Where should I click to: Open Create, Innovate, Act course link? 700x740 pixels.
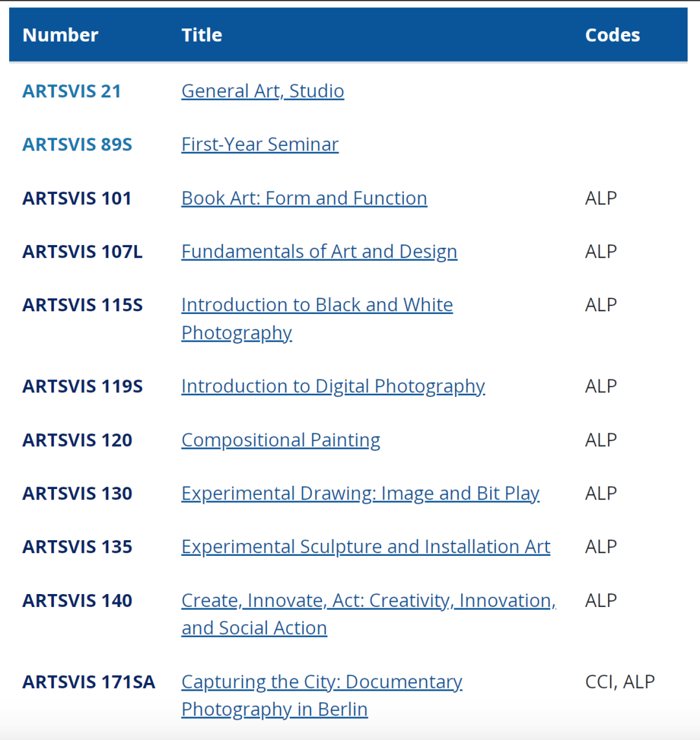[368, 601]
